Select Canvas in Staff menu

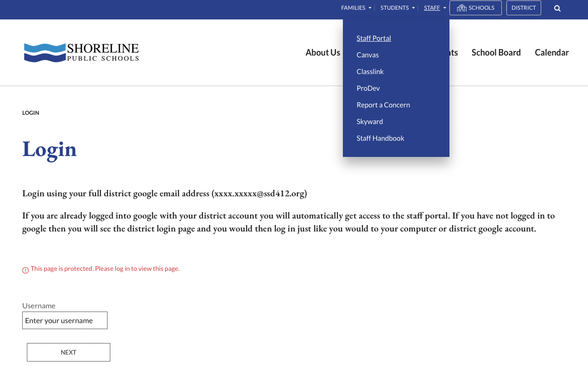(368, 55)
